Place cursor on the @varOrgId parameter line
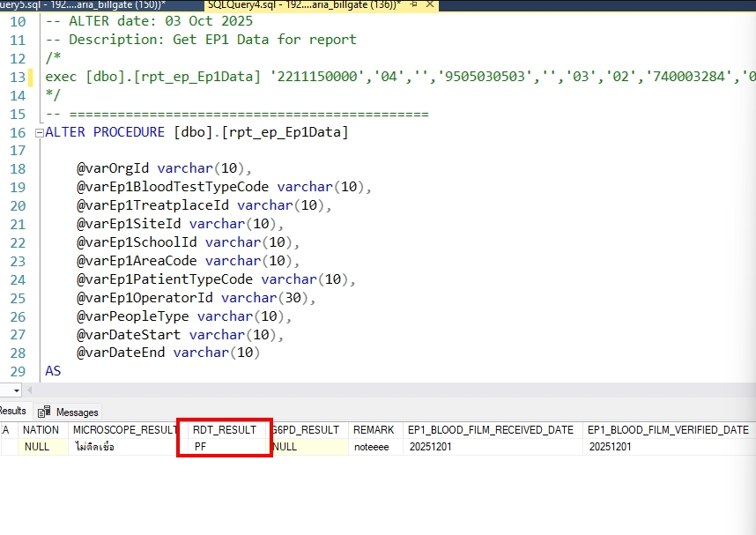Screen dimensions: 756x535 coord(164,169)
